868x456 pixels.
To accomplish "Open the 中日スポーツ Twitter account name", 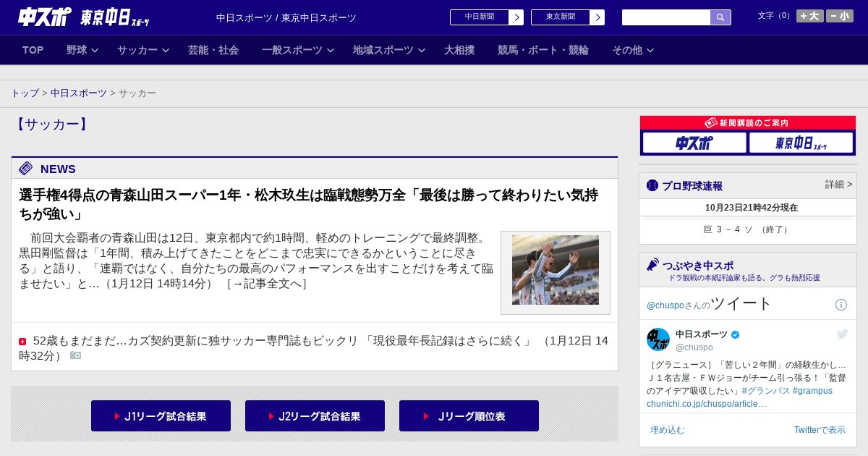I will point(702,334).
